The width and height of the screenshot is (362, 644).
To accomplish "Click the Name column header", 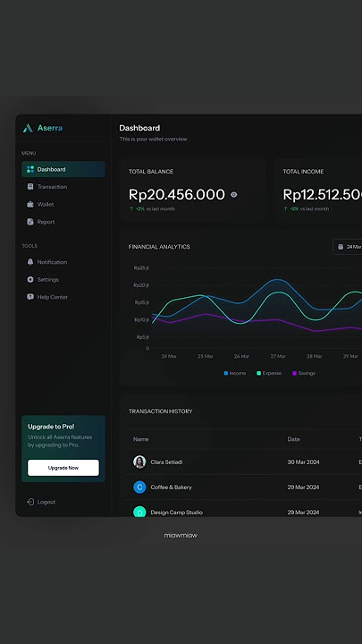I will click(x=141, y=439).
